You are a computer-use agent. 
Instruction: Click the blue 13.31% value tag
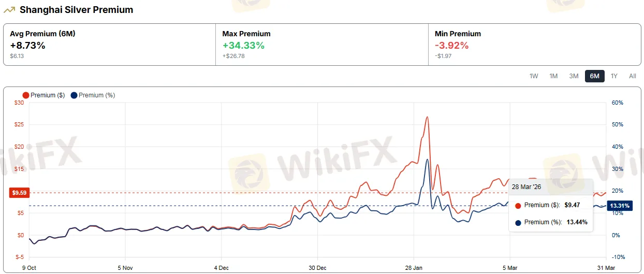[x=619, y=206]
